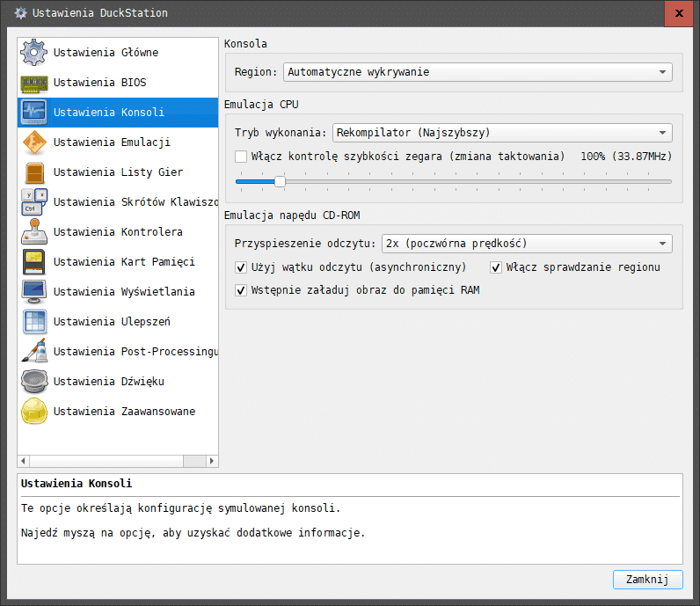Select the Dźwięku speaker icon
The height and width of the screenshot is (606, 700).
(x=34, y=382)
